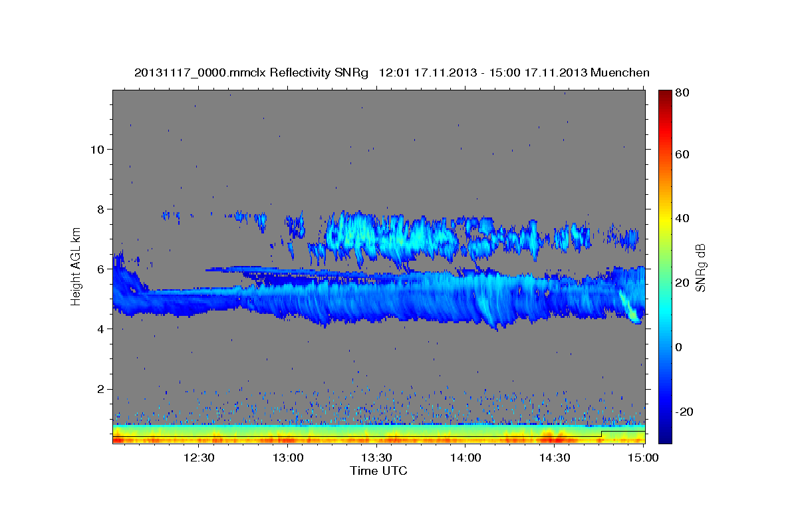Click the 'SNRg dB' colorbar label

(x=700, y=268)
